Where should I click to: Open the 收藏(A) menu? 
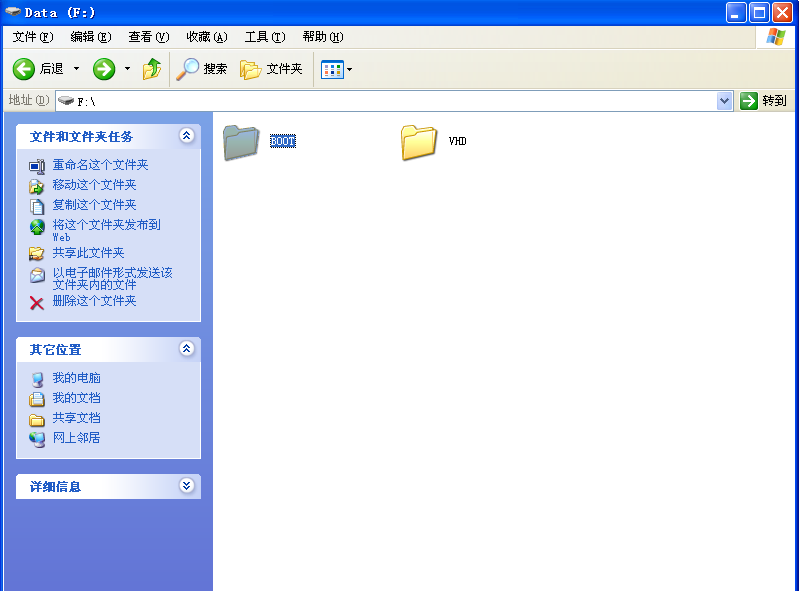coord(206,37)
